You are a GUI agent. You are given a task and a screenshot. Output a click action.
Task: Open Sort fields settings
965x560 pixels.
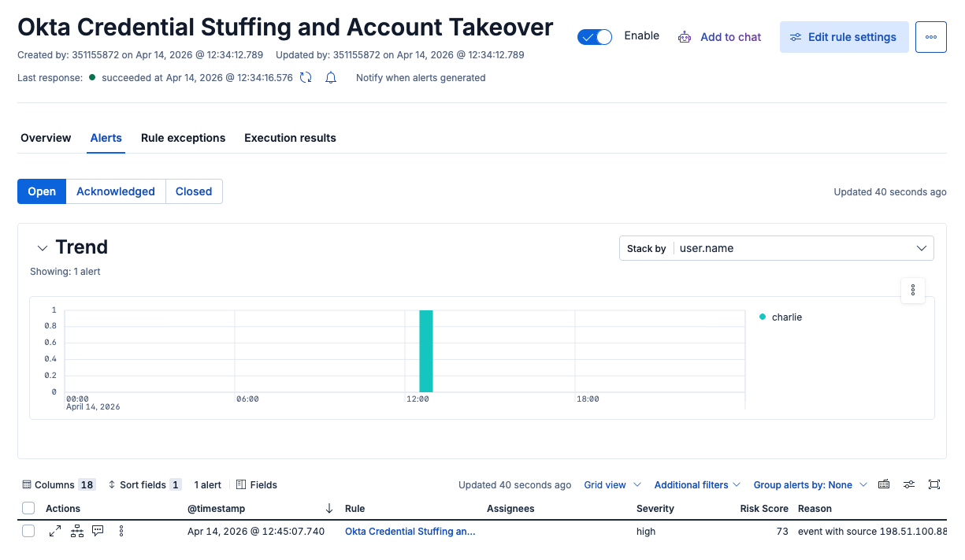click(x=145, y=485)
